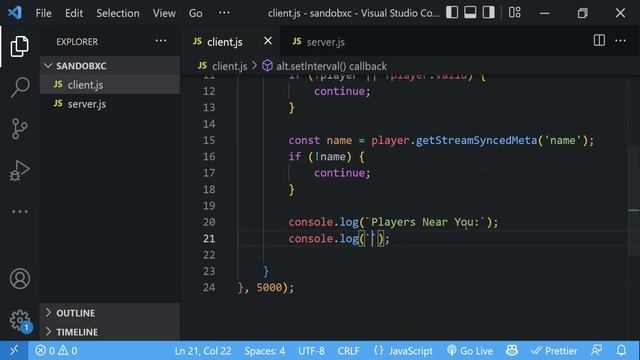Click the editor minimap scrollbar
640x360 pixels.
[x=633, y=200]
